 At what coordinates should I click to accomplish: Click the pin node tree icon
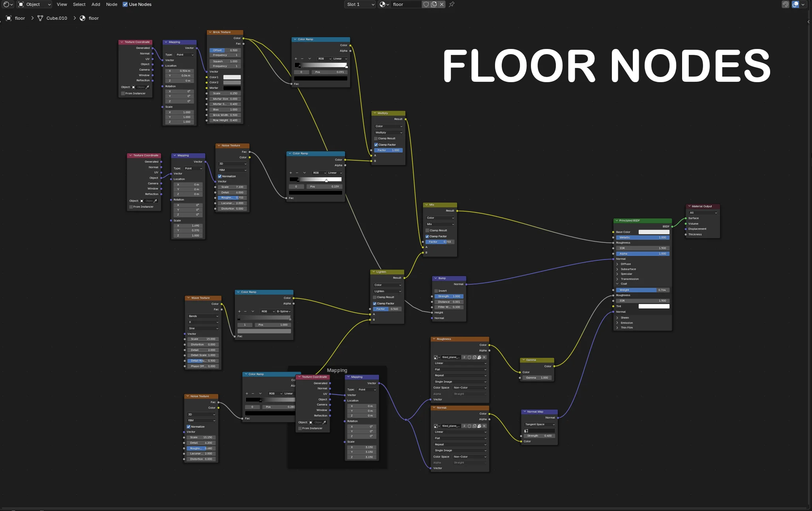coord(452,4)
